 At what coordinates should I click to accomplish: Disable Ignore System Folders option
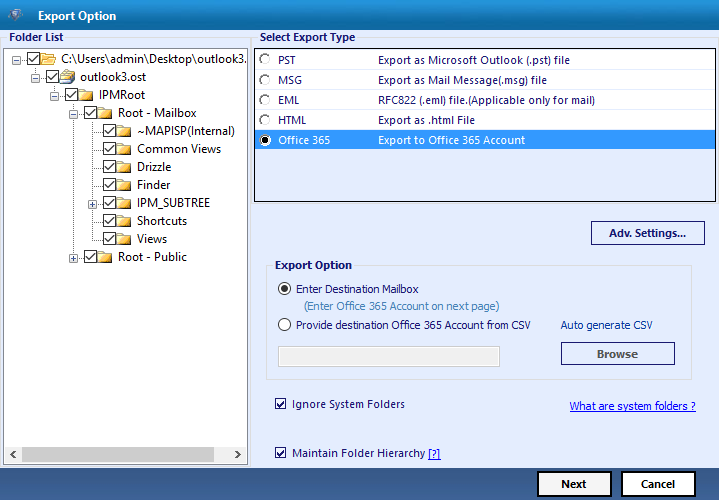coord(280,404)
